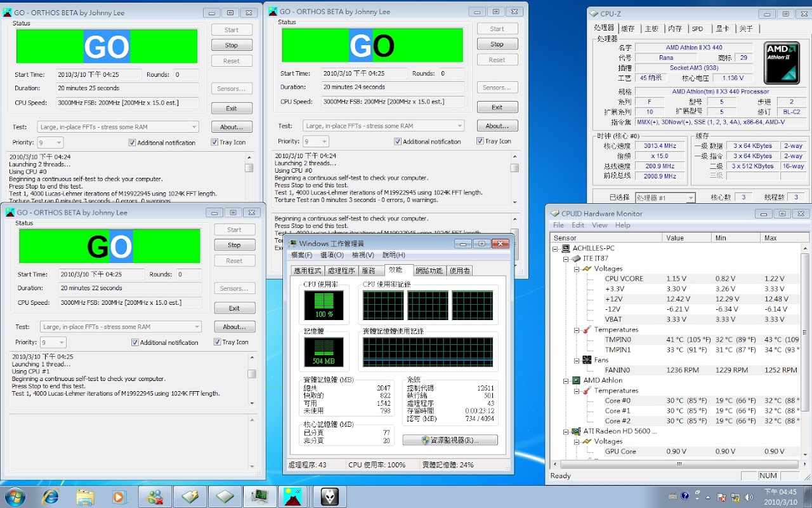Click the AMD Athlon II logo in CPU-Z
Viewport: 812px width, 508px height.
click(x=782, y=63)
